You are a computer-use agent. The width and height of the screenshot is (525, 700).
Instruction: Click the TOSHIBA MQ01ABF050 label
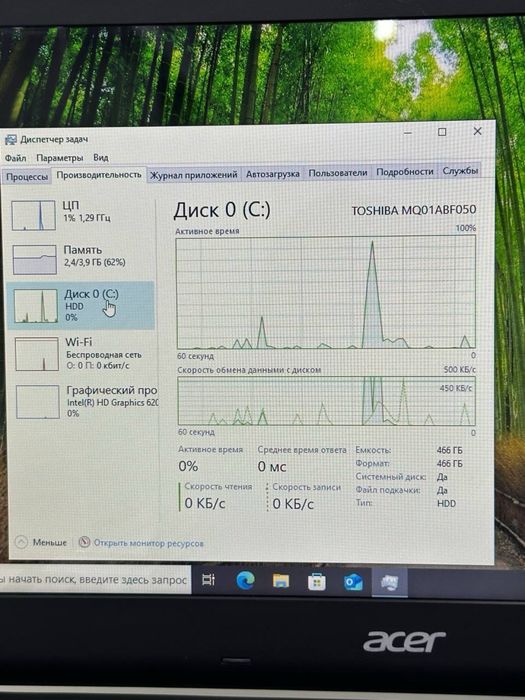[x=413, y=210]
